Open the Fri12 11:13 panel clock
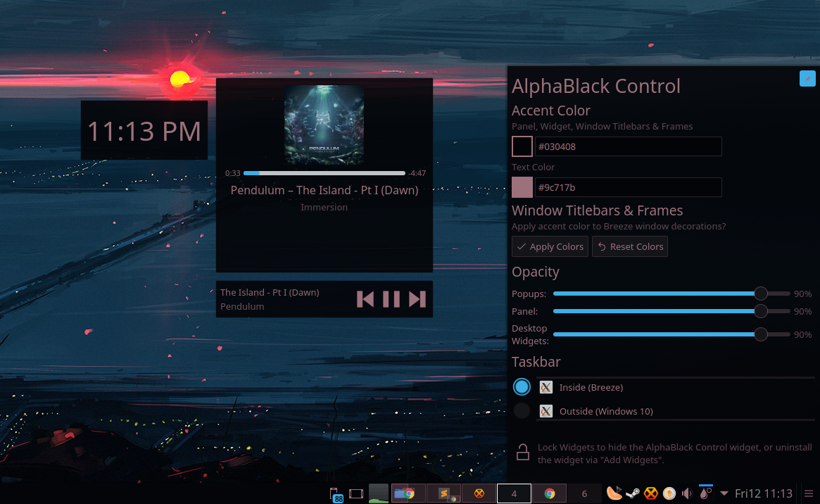The image size is (820, 504). pyautogui.click(x=764, y=493)
